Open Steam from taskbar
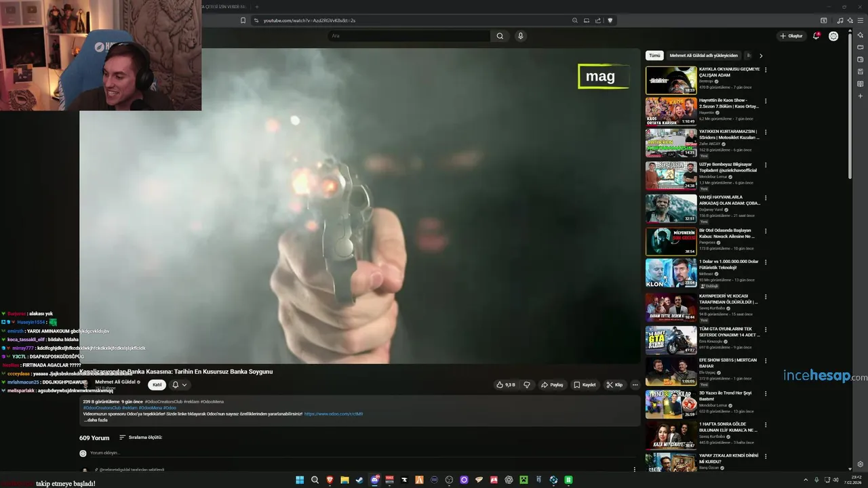Screen dimensions: 868x488 point(359,480)
